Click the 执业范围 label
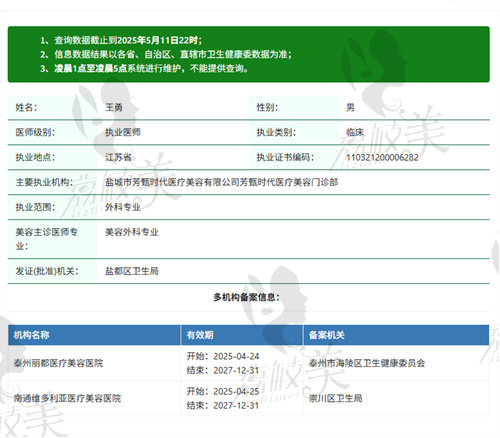The image size is (500, 438). 35,207
